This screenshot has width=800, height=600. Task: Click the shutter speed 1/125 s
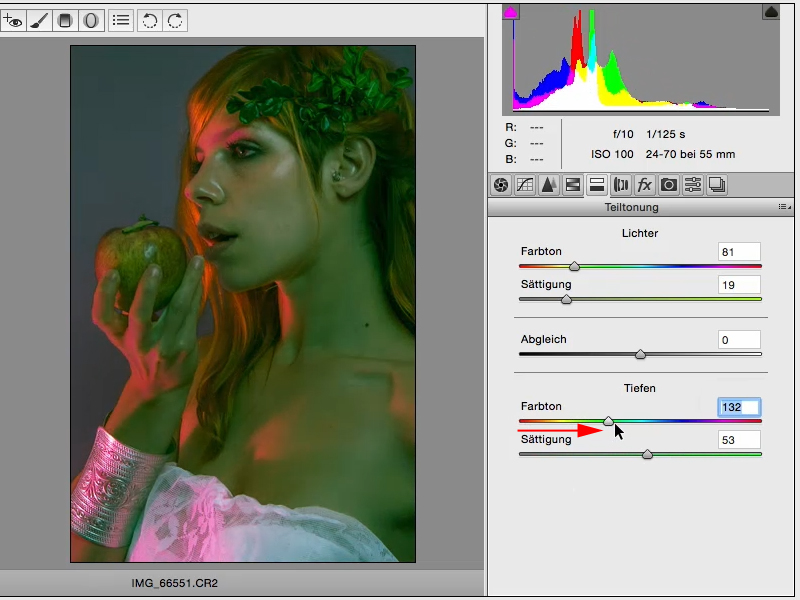(x=666, y=134)
